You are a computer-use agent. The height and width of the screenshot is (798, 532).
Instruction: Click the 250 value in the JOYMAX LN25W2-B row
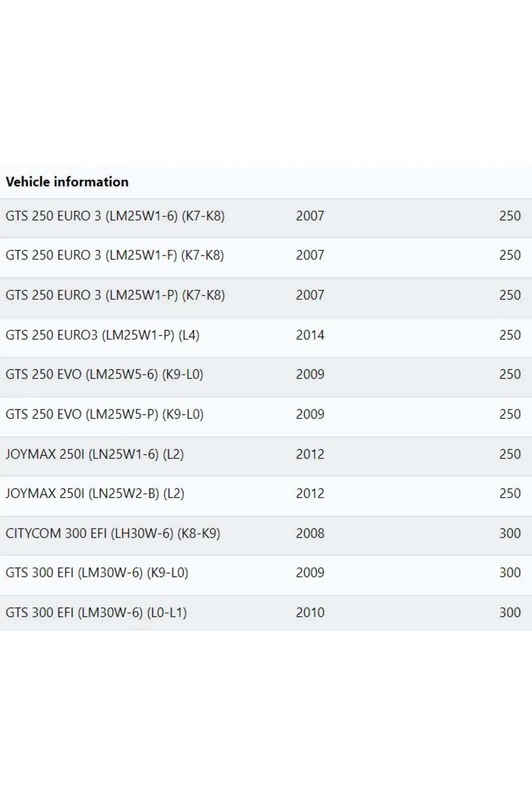coord(510,493)
